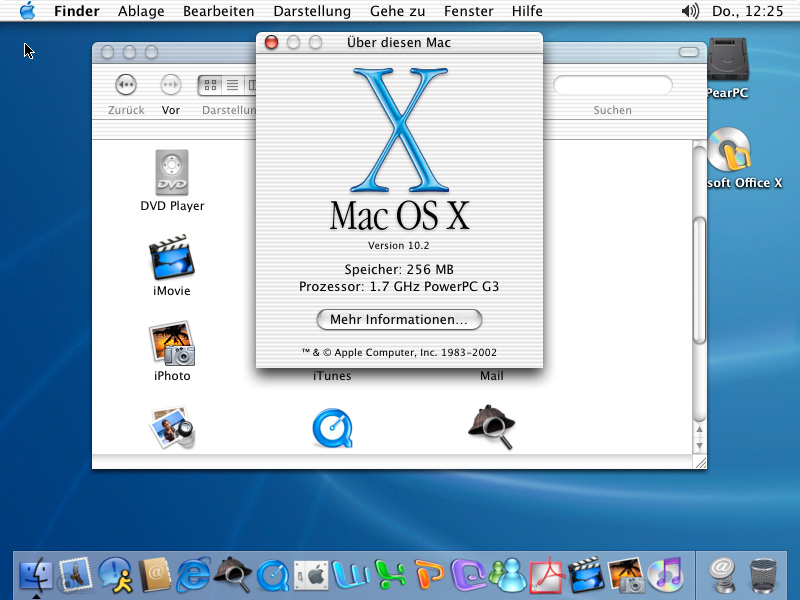Click scroll down arrow in Finder window
The image size is (800, 600).
[x=699, y=445]
